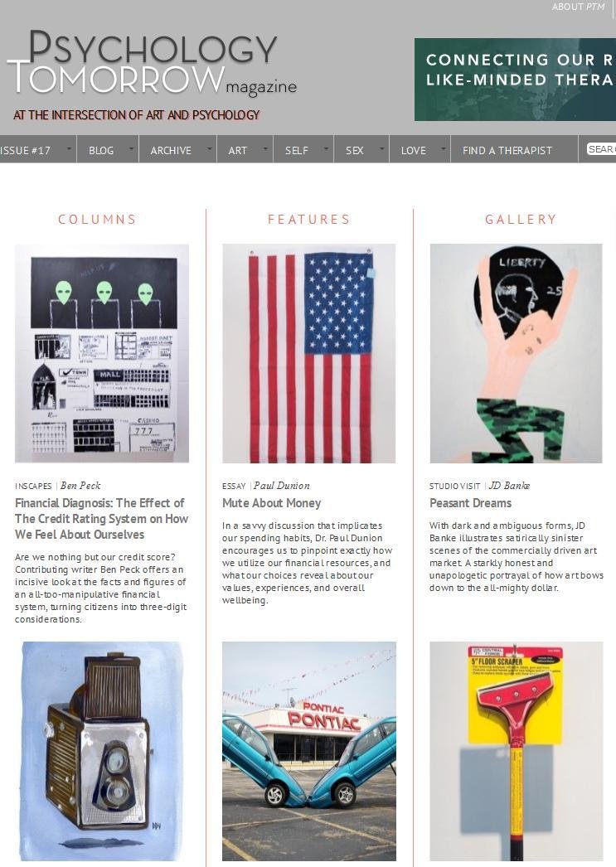The width and height of the screenshot is (616, 867).
Task: Open the Peasant Dreams studio visit
Action: [x=471, y=503]
